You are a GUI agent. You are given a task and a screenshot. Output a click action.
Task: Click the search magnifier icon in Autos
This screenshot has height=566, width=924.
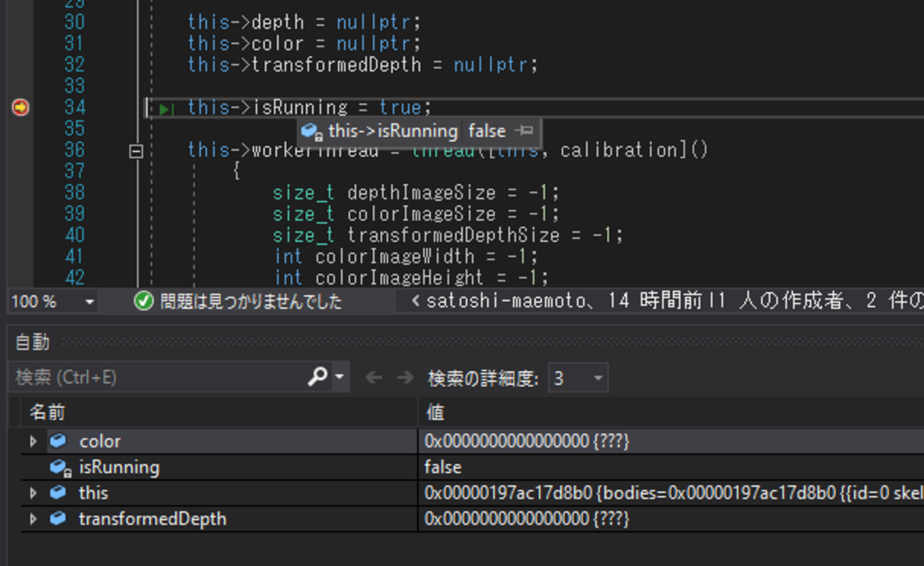click(317, 376)
